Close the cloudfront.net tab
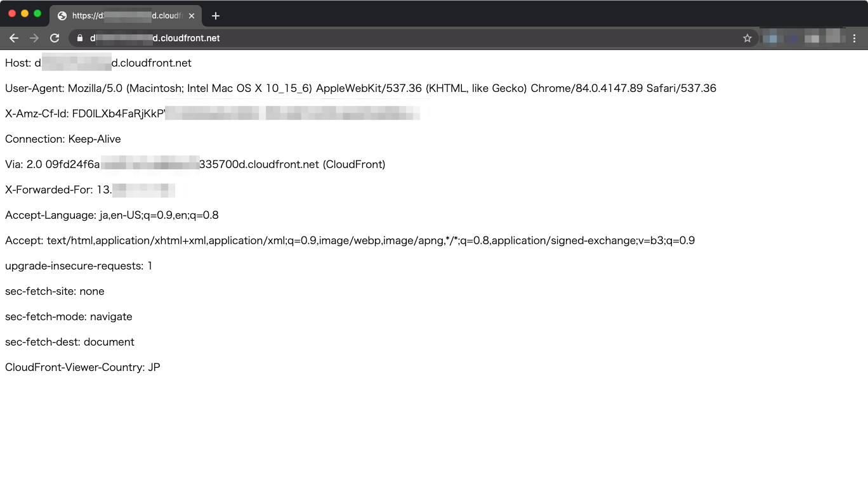 pos(192,16)
